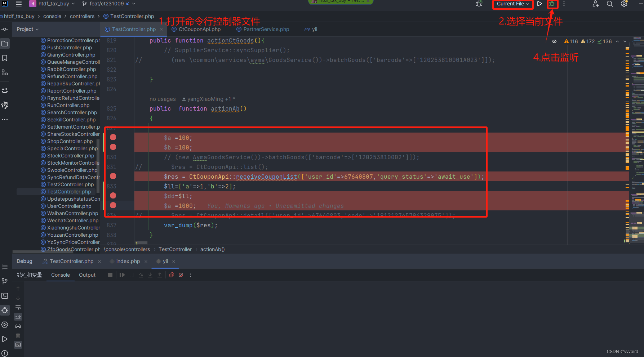
Task: Open UserController.php in project tree
Action: (x=66, y=206)
